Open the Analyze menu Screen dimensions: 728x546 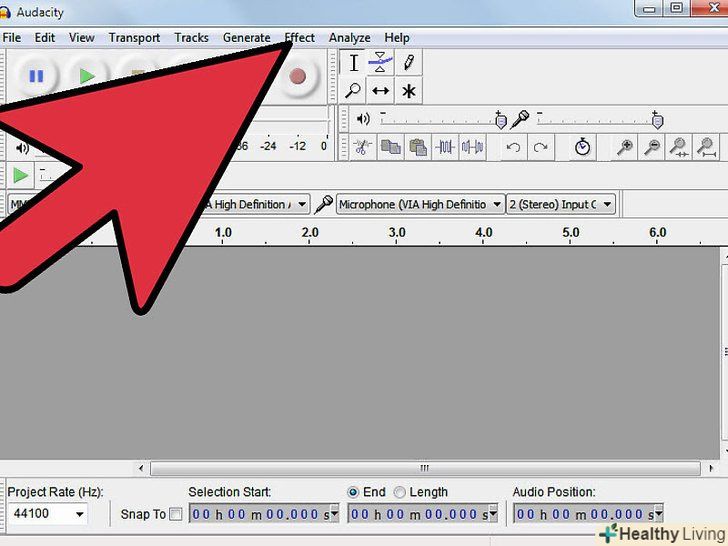click(350, 38)
